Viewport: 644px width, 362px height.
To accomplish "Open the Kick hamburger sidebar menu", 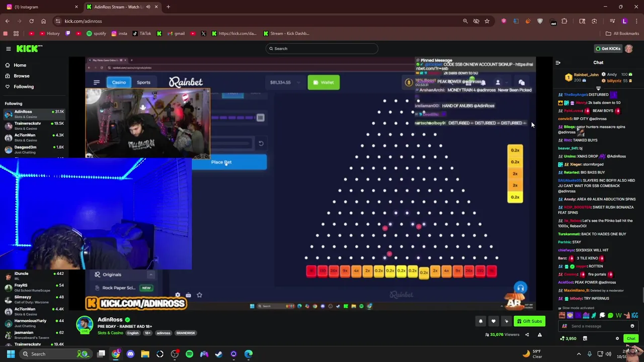I will tap(9, 49).
